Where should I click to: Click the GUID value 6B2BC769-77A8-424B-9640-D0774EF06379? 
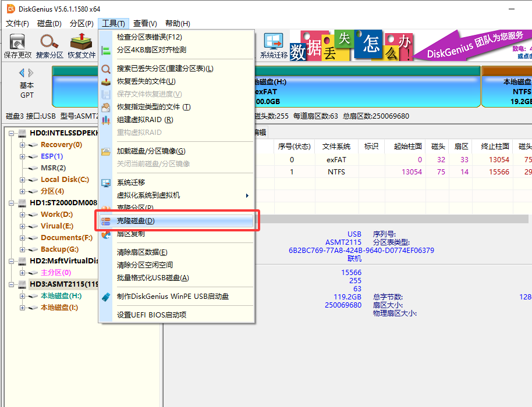tap(361, 251)
